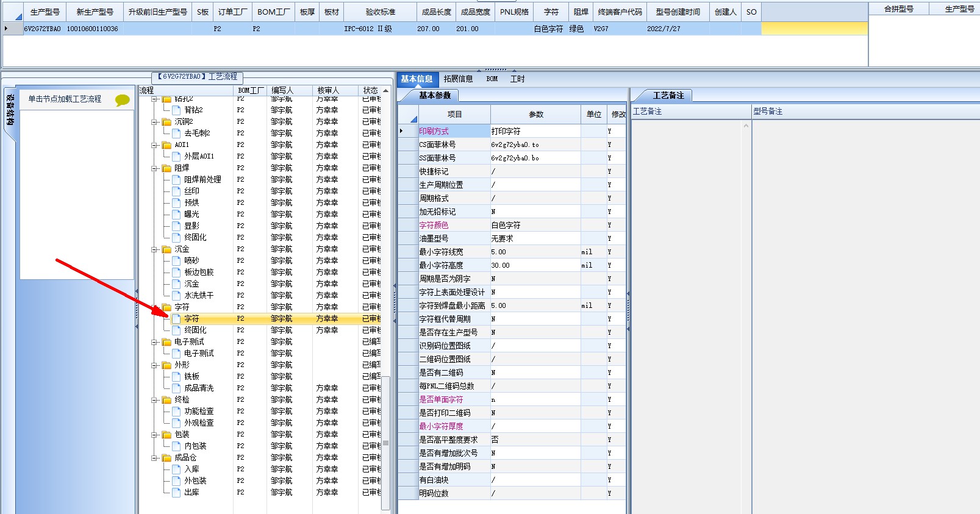Click the document icon beside 喷砂
980x514 pixels.
coord(177,261)
